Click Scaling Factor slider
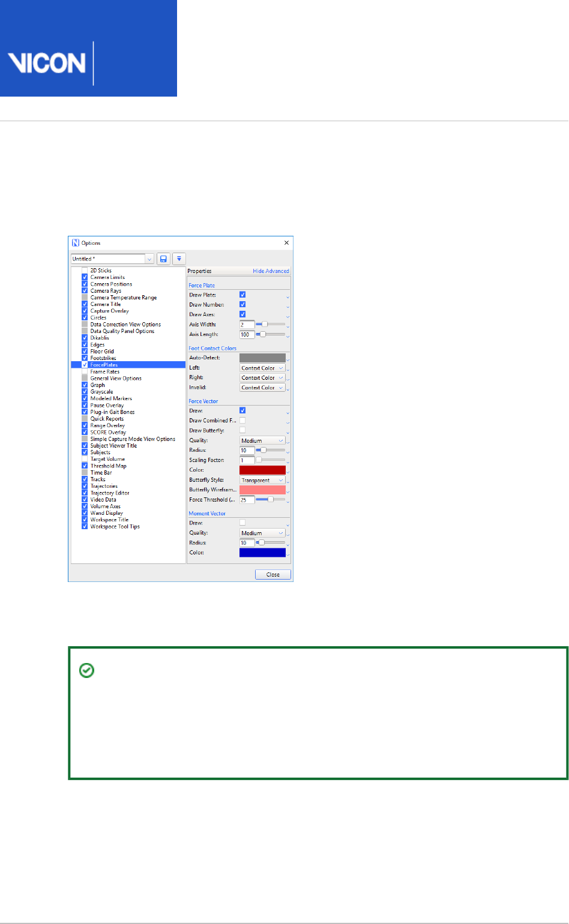 [271, 460]
